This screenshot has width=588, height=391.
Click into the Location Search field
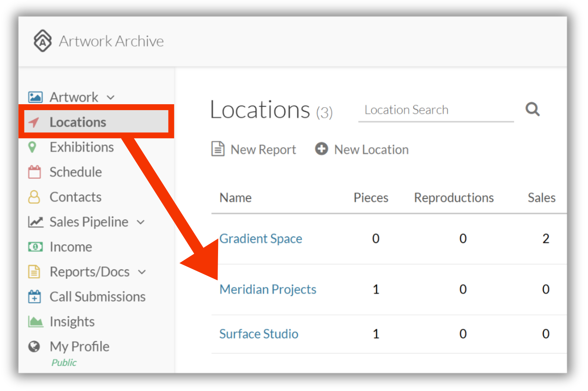436,110
